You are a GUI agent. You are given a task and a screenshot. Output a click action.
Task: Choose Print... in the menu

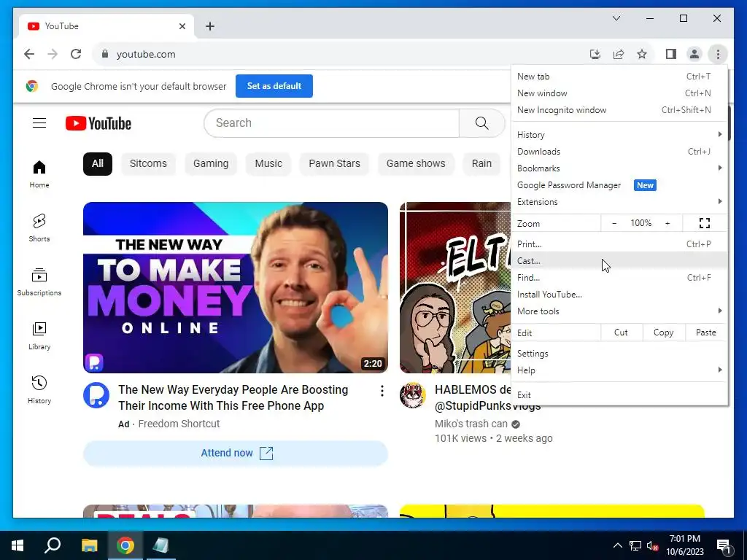[x=619, y=244]
